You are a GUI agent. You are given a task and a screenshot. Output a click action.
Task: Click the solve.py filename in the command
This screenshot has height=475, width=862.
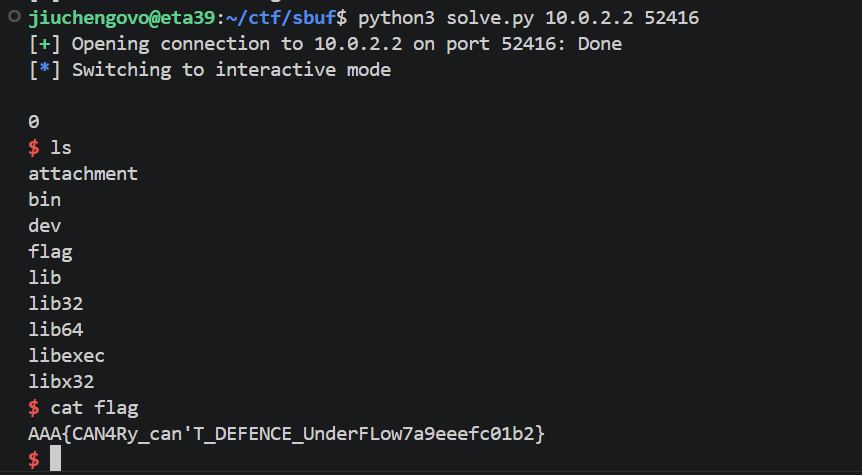[490, 18]
